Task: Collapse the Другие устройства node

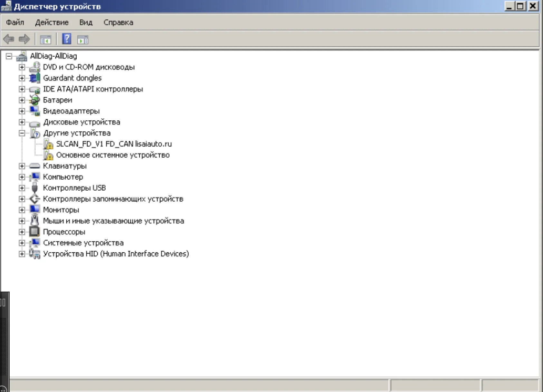Action: coord(22,133)
